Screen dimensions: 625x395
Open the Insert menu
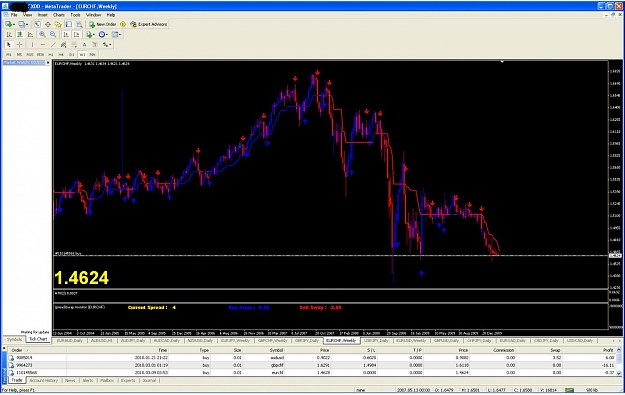[42, 15]
